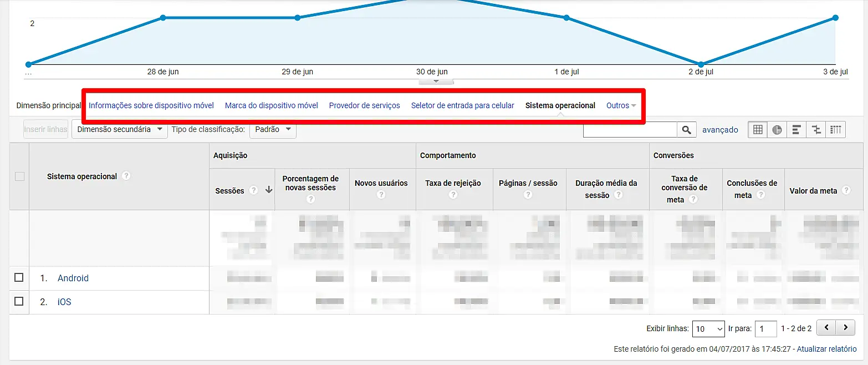868x365 pixels.
Task: Open help icon next to Sistema operacional header
Action: pyautogui.click(x=126, y=176)
